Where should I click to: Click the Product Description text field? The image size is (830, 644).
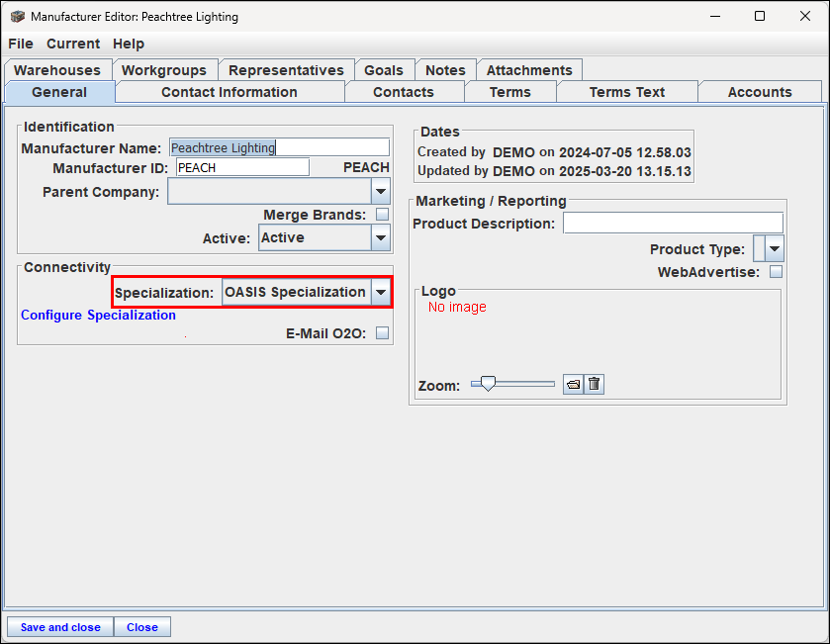click(x=673, y=224)
